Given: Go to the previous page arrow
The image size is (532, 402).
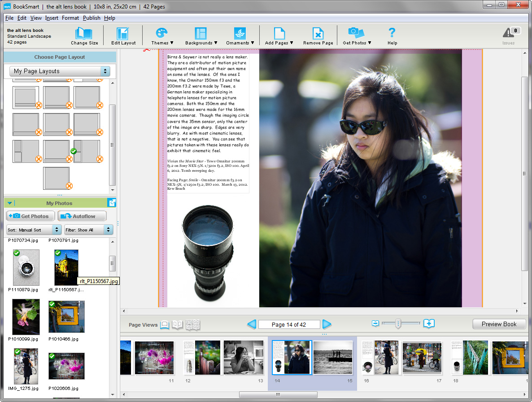Looking at the screenshot, I should [x=252, y=324].
